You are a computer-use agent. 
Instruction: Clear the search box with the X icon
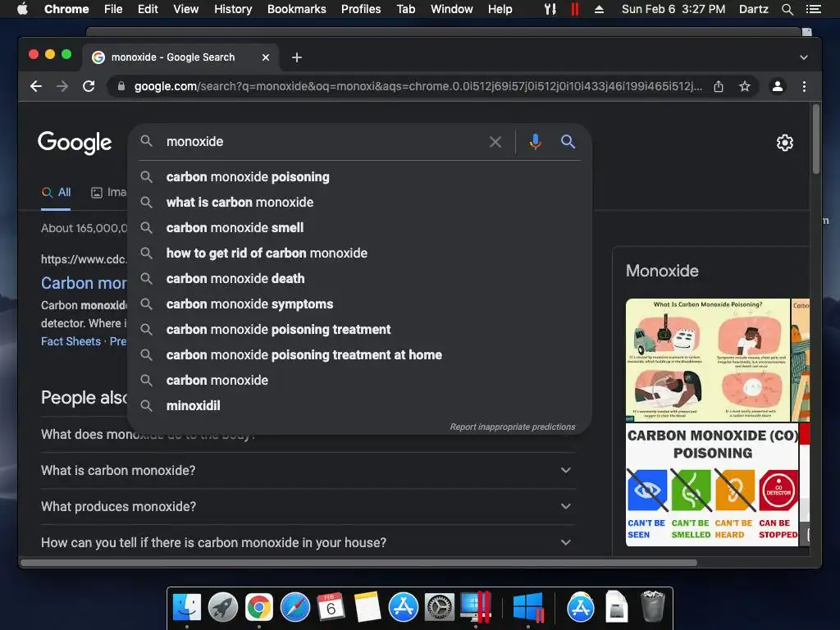pos(495,142)
